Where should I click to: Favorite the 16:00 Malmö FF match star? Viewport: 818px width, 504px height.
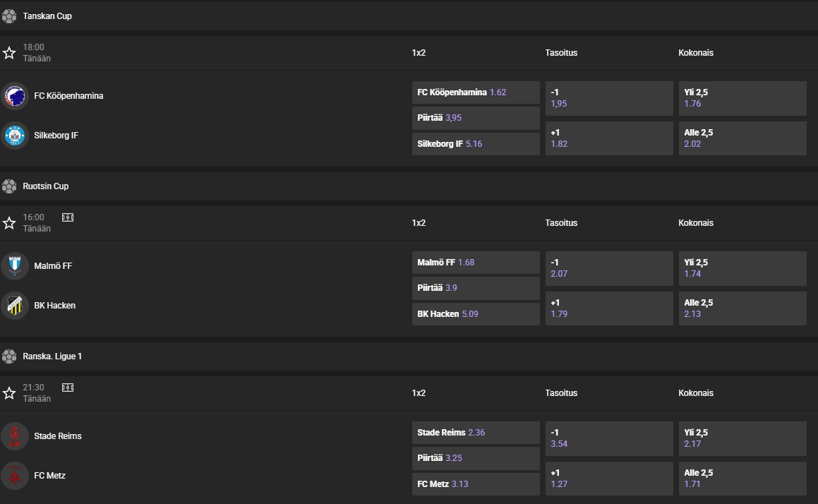tap(9, 223)
